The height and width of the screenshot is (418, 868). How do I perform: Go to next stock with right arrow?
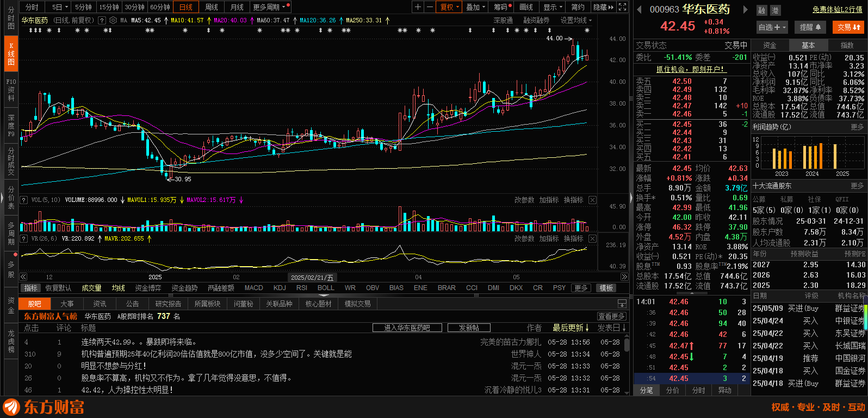click(x=745, y=9)
